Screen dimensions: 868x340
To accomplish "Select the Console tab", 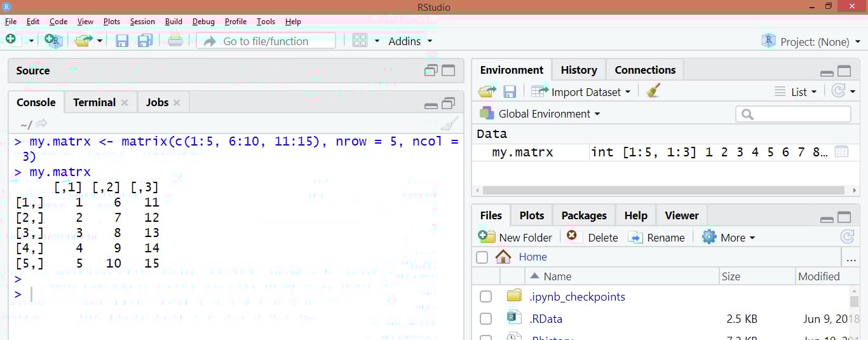I will point(36,102).
